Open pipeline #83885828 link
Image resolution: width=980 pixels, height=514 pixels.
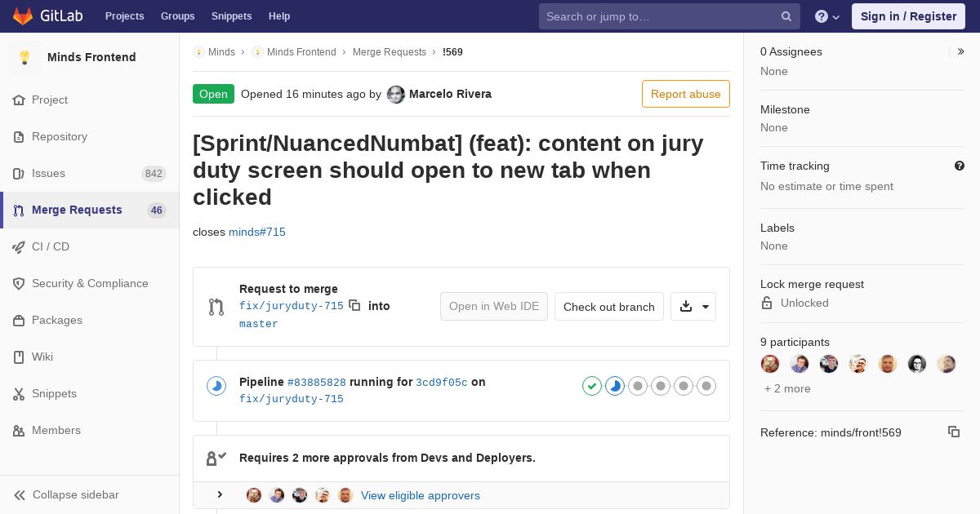click(x=317, y=382)
